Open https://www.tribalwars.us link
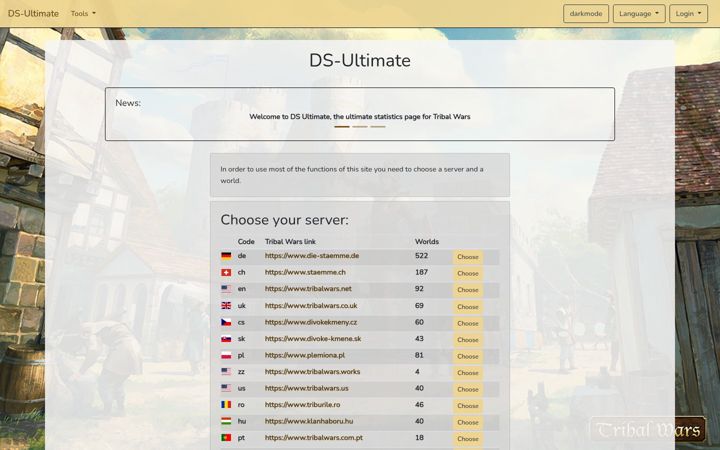The width and height of the screenshot is (720, 450). tap(307, 388)
